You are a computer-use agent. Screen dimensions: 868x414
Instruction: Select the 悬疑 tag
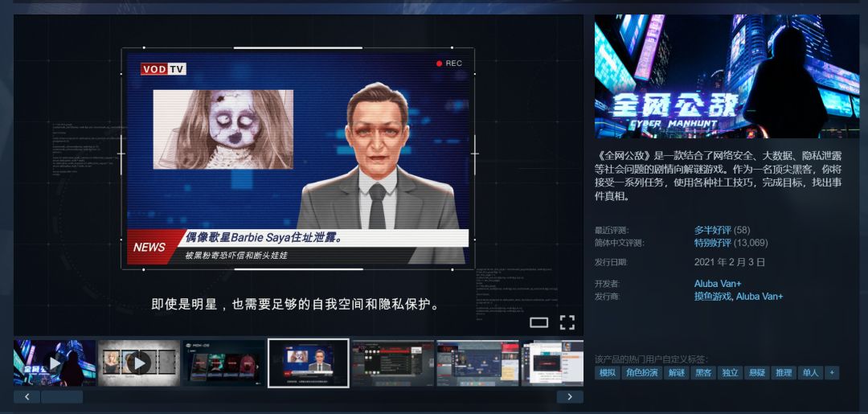[757, 373]
